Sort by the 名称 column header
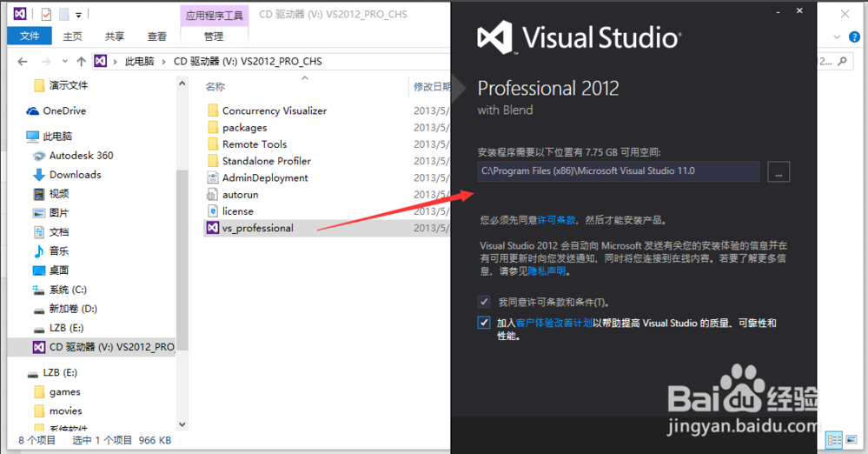 [215, 86]
